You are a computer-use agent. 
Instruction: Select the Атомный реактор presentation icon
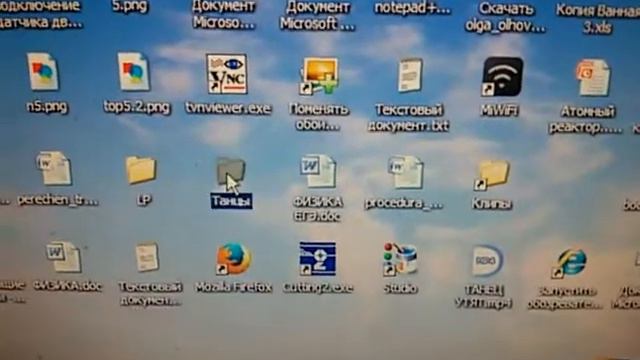pyautogui.click(x=593, y=78)
